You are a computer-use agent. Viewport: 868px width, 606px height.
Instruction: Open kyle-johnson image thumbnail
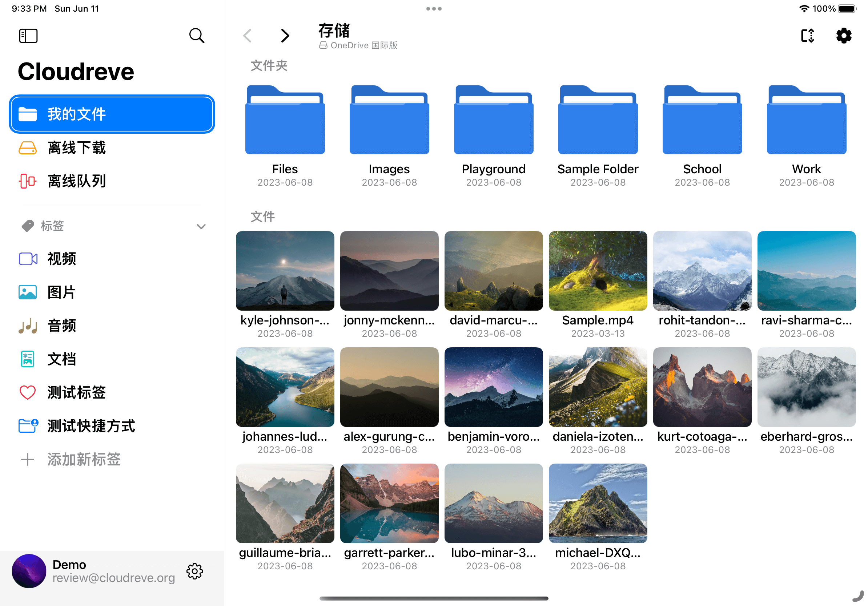click(285, 271)
